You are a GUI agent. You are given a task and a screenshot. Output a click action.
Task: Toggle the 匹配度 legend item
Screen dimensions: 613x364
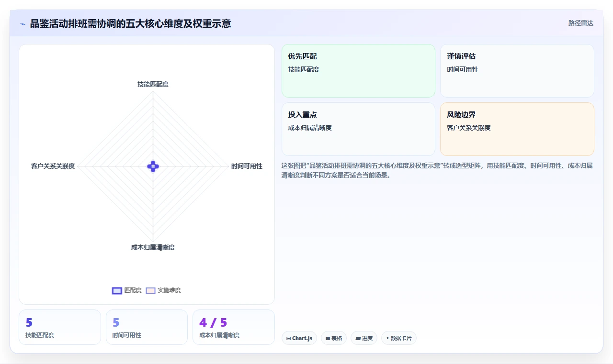tap(127, 290)
